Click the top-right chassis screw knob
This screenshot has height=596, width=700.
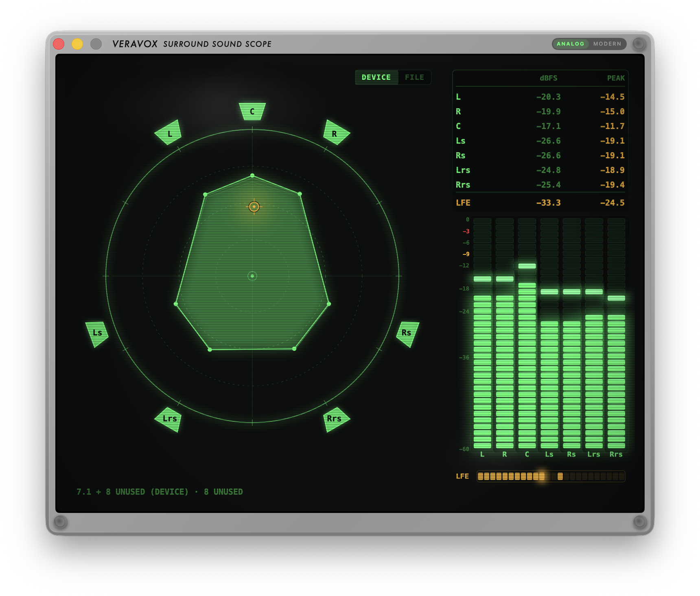click(x=639, y=44)
